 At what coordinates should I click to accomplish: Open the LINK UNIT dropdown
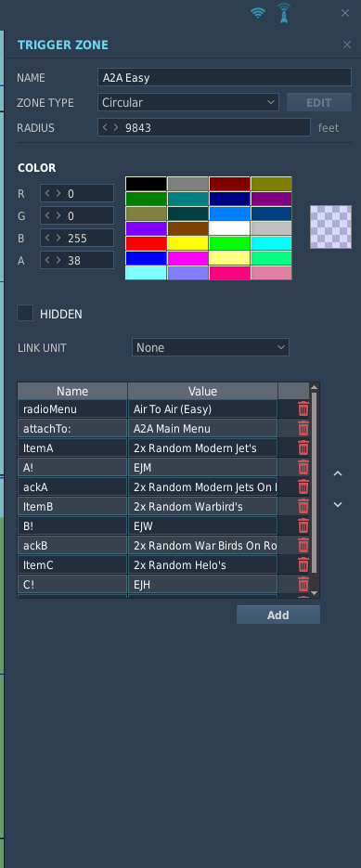(211, 347)
